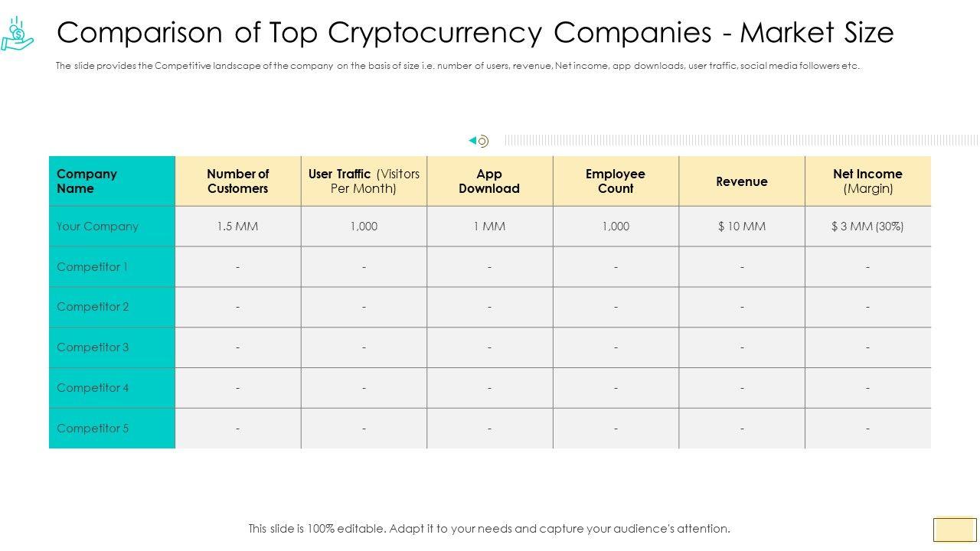Viewport: 980px width, 551px height.
Task: Click the $ 10 MM revenue cell
Action: [741, 227]
